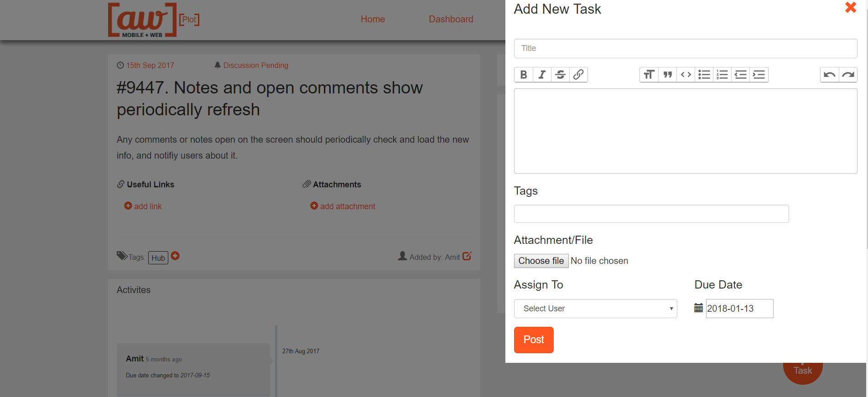Toggle bold formatting in task editor

(524, 75)
